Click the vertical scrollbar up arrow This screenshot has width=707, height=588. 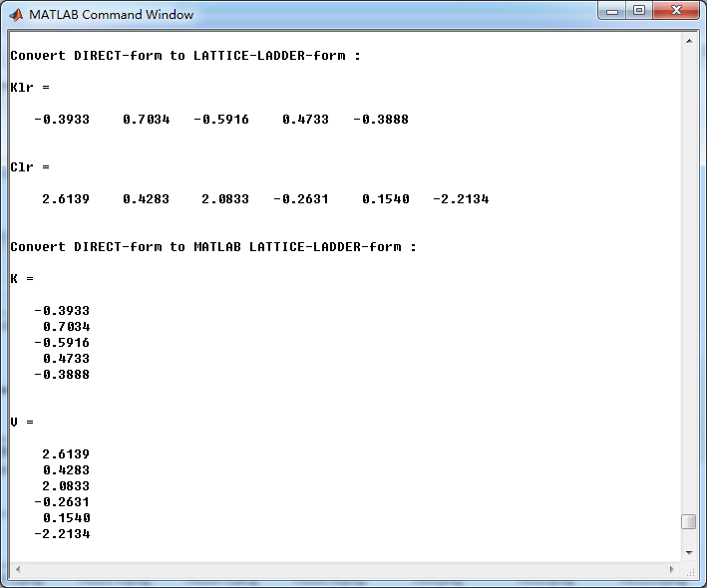689,41
